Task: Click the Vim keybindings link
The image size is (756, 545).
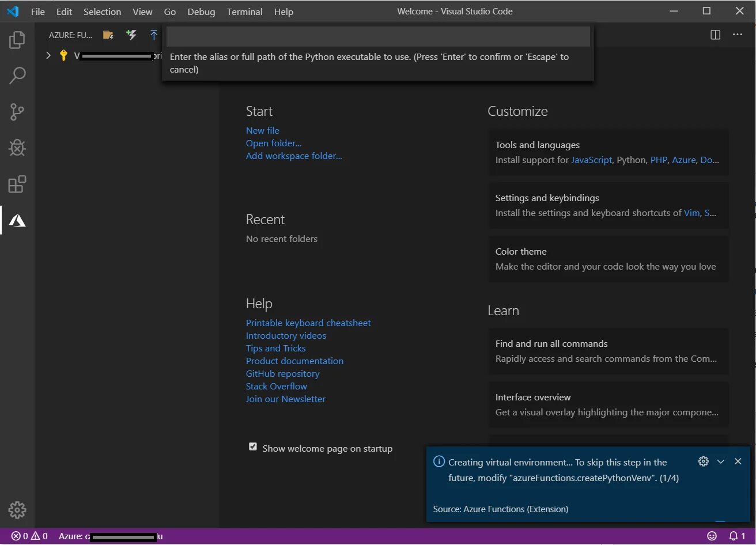Action: pyautogui.click(x=691, y=213)
